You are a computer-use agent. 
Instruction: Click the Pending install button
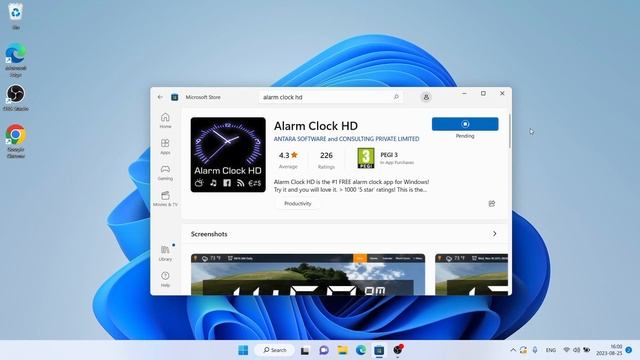pos(465,124)
